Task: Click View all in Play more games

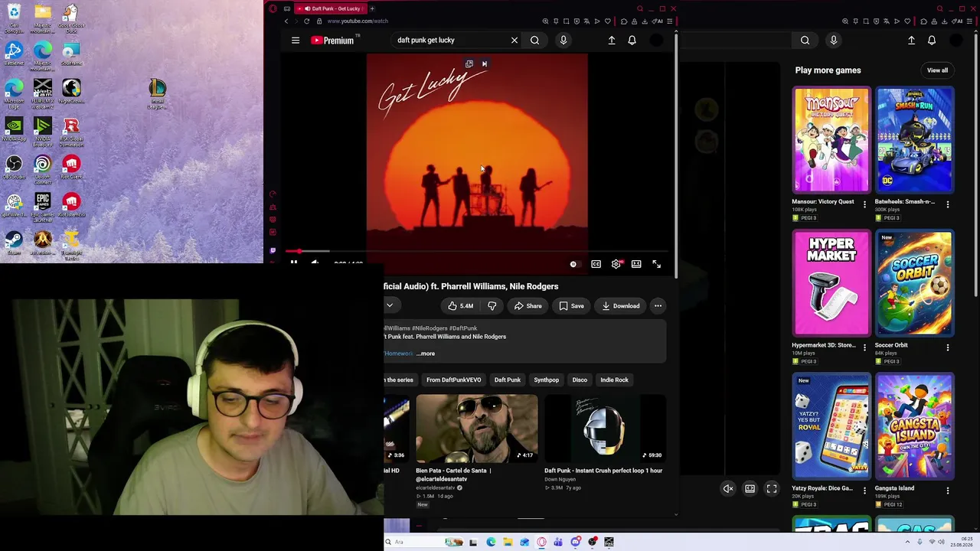Action: tap(937, 70)
